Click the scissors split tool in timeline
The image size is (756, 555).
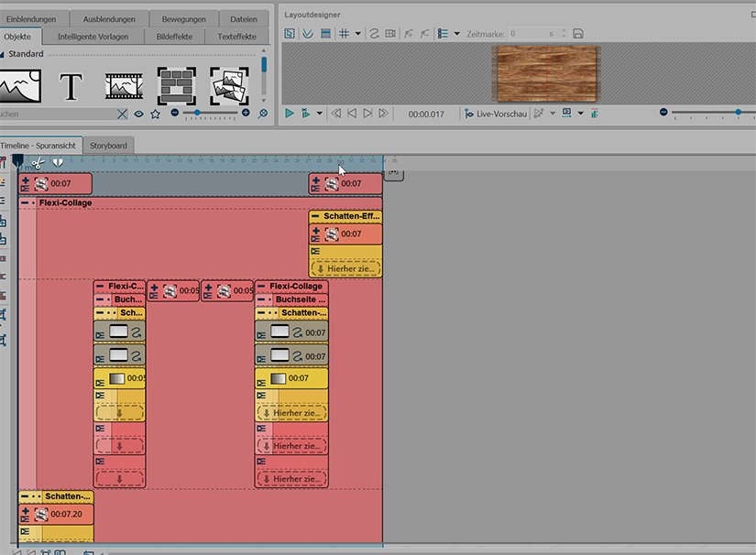click(x=38, y=163)
